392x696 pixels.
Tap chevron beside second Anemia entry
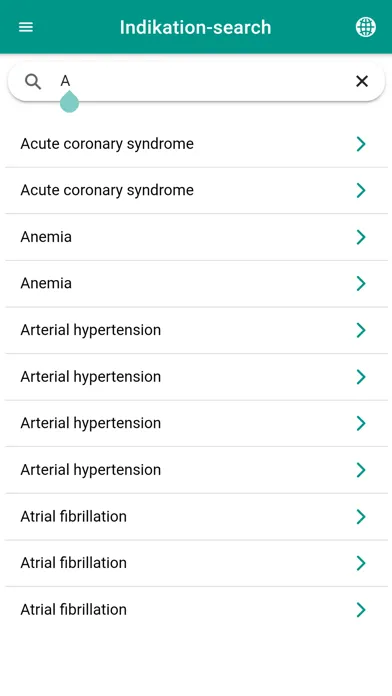(x=361, y=283)
